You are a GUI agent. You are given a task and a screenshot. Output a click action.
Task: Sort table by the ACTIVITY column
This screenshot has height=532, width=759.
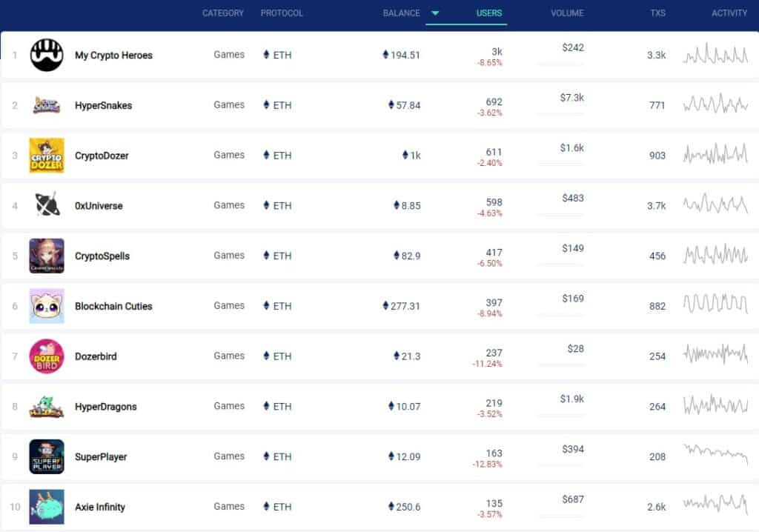pyautogui.click(x=729, y=13)
